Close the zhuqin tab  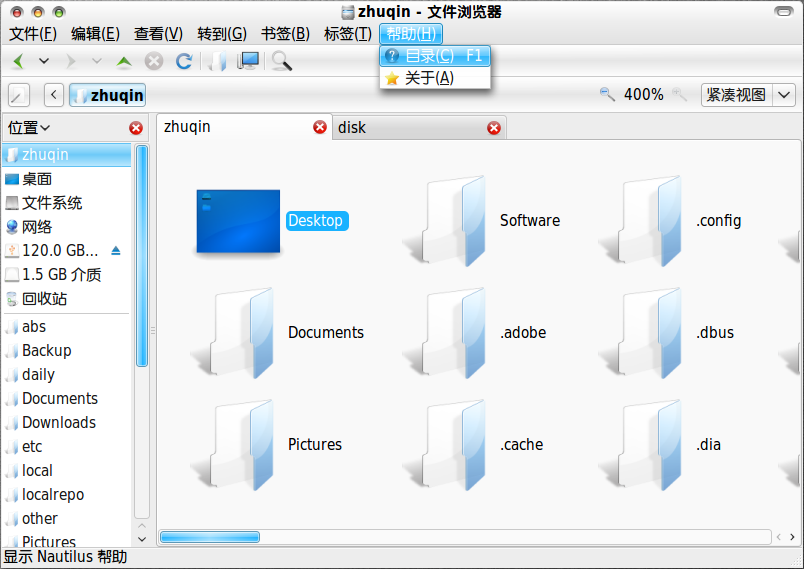pyautogui.click(x=320, y=127)
